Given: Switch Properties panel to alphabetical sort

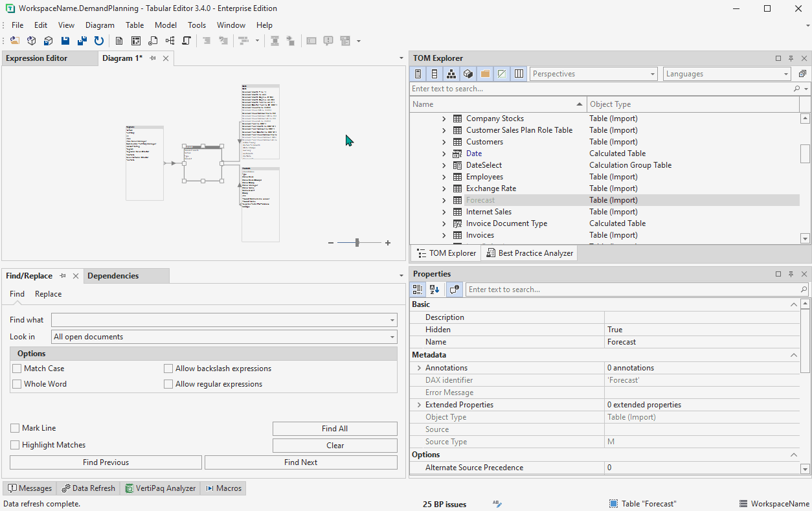Looking at the screenshot, I should [x=434, y=289].
